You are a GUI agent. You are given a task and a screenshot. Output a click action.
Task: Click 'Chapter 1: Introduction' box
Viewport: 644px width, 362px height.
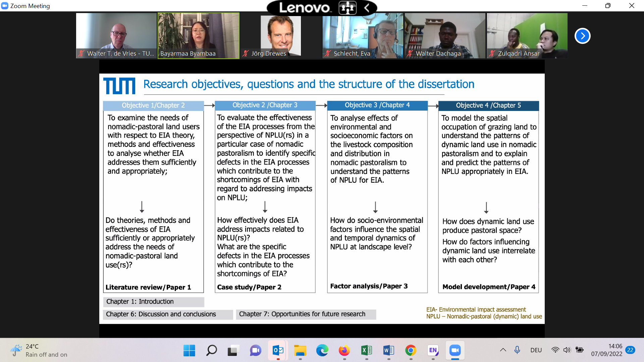pyautogui.click(x=154, y=302)
